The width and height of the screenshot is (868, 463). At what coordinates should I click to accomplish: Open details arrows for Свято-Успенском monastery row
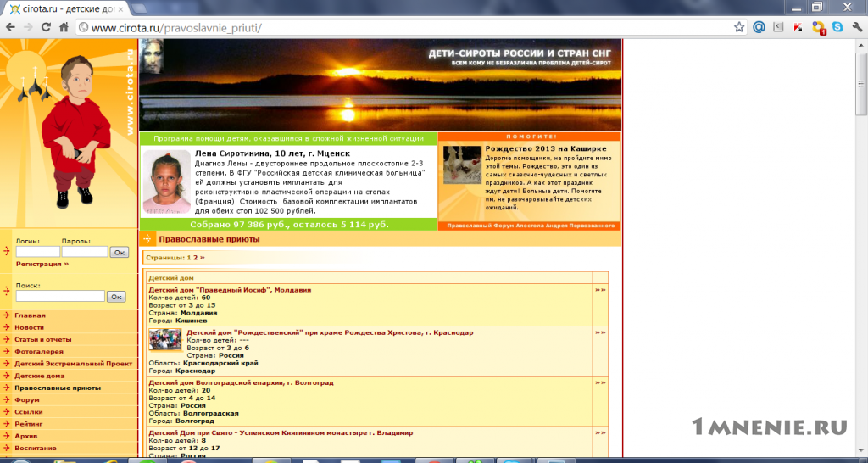pos(600,432)
